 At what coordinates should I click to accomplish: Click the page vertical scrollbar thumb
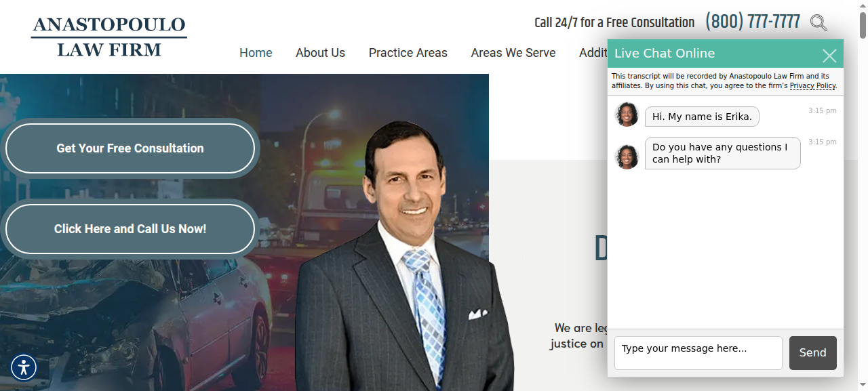(x=863, y=20)
